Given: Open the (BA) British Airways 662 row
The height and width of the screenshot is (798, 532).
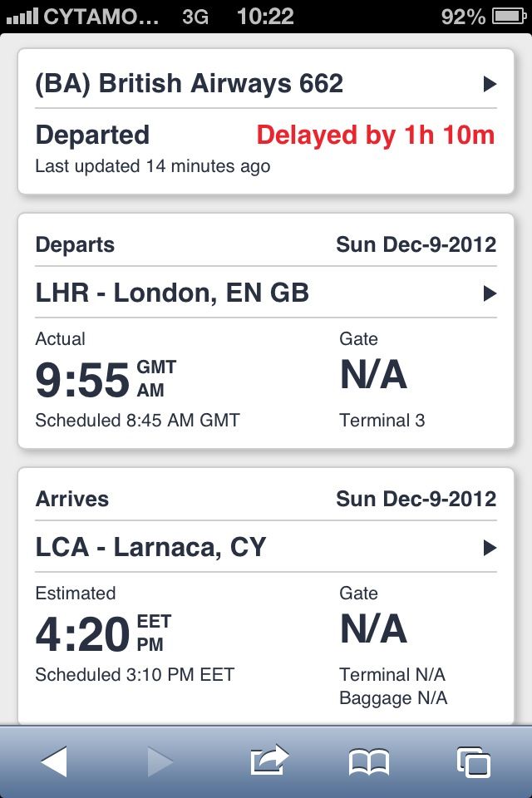Looking at the screenshot, I should pos(266,83).
